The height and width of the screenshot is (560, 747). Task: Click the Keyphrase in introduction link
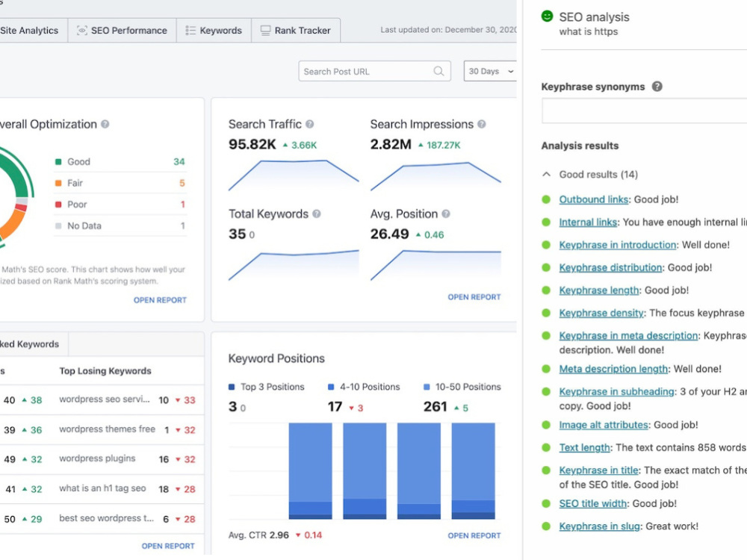[x=618, y=245]
